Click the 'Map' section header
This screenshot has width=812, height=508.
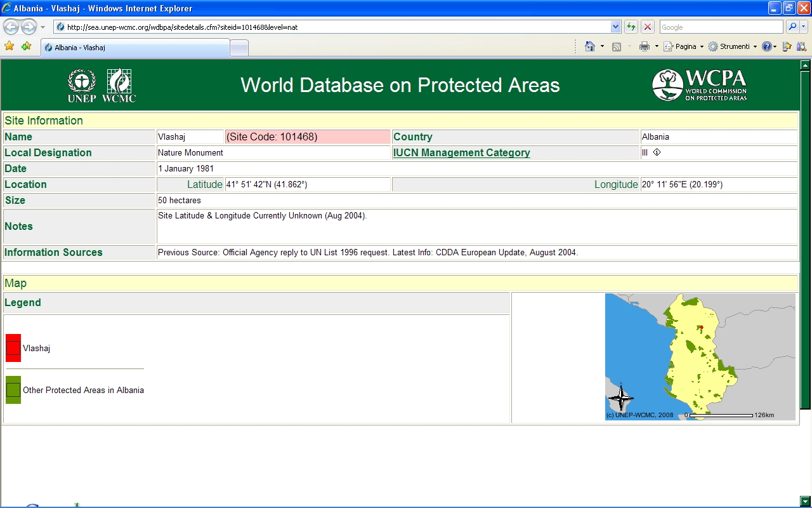pyautogui.click(x=16, y=283)
